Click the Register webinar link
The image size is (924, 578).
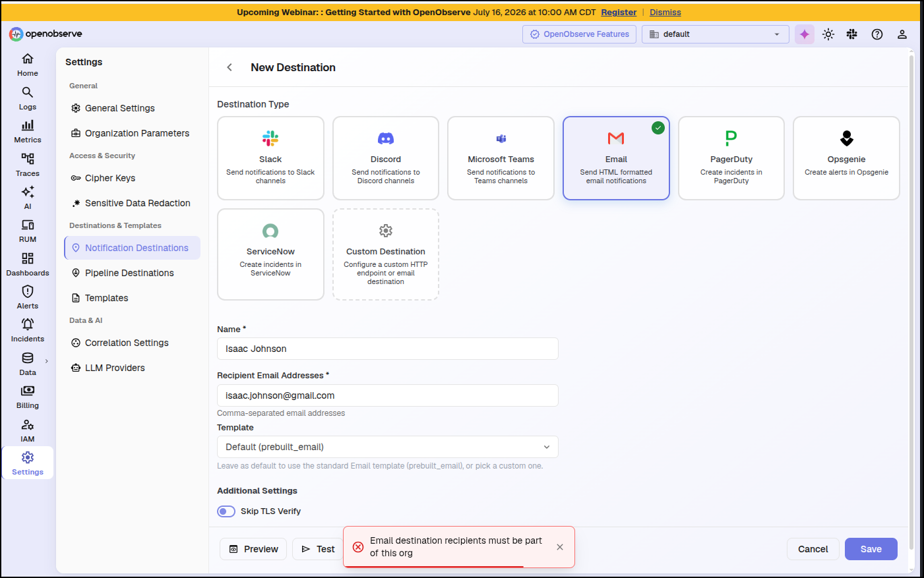point(619,13)
